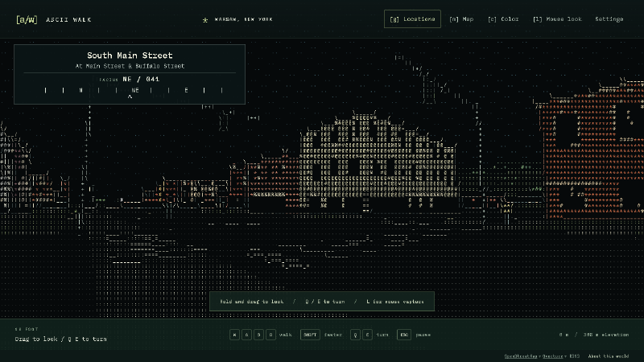Click the Drag to look / Q E to turn text
The width and height of the screenshot is (644, 362).
(61, 339)
